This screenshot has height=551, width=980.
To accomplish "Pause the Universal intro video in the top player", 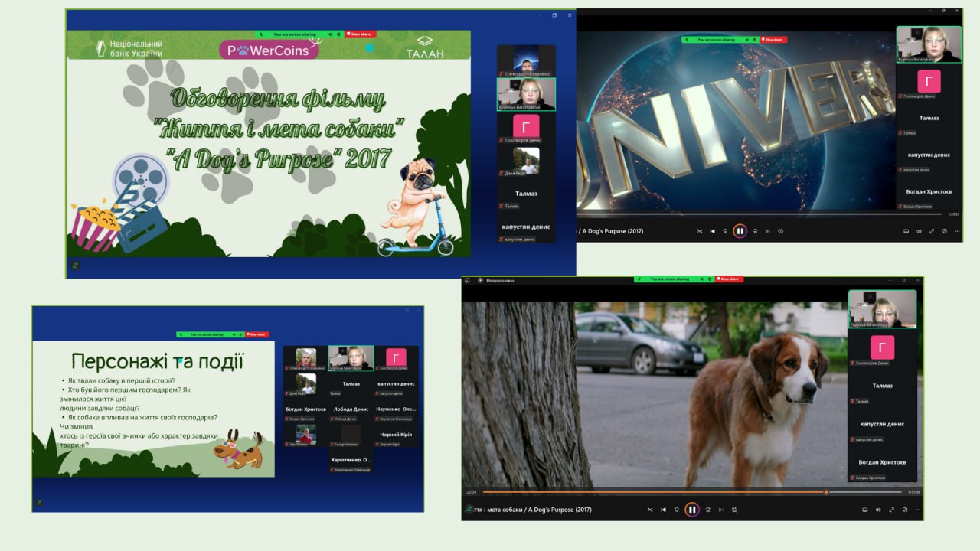I will coord(740,231).
